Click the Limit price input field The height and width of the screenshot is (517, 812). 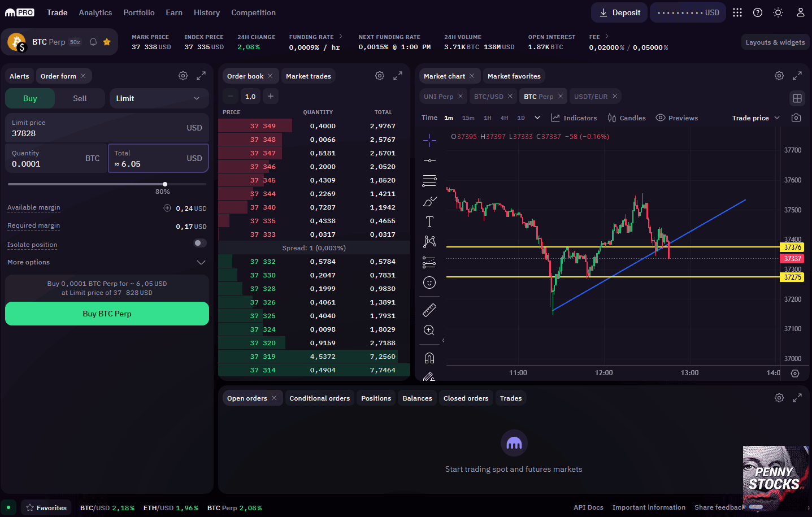[x=107, y=128]
